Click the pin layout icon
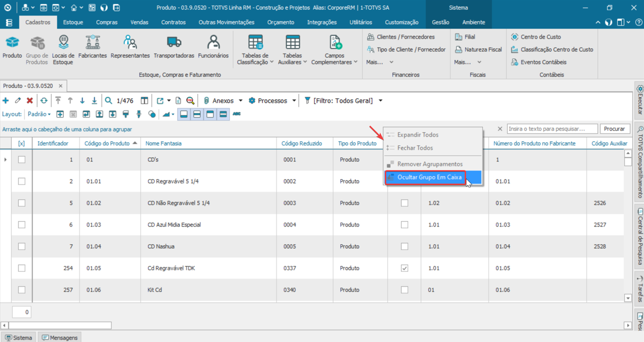 pos(139,114)
